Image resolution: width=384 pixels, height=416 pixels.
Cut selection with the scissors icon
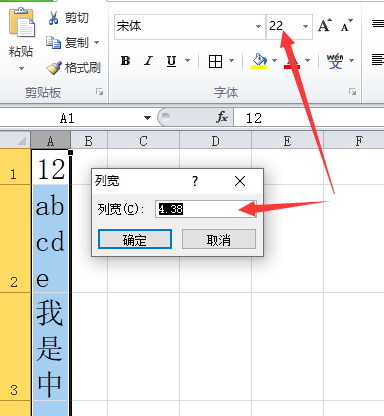pos(53,18)
